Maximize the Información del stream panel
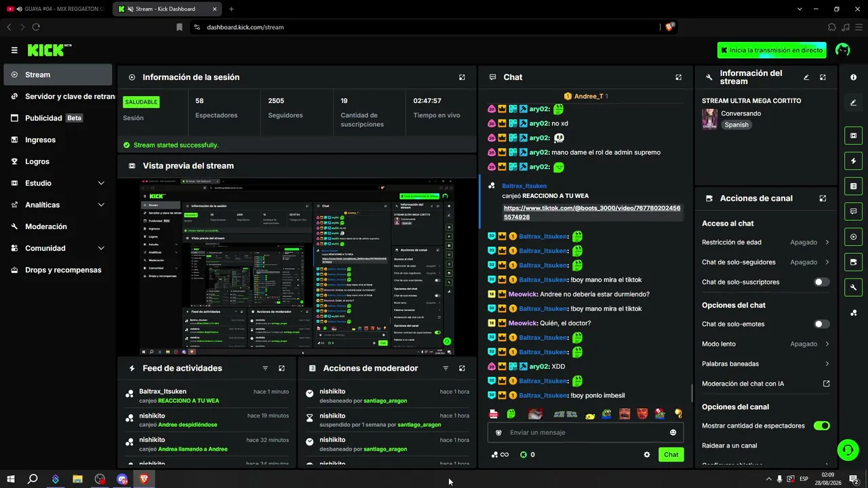This screenshot has height=488, width=868. coord(823,77)
